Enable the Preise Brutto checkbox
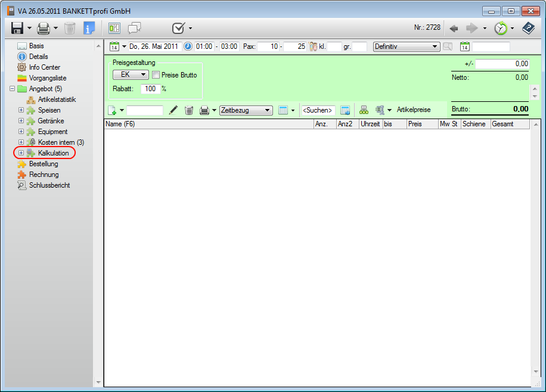Screen dimensions: 546x392 point(156,75)
